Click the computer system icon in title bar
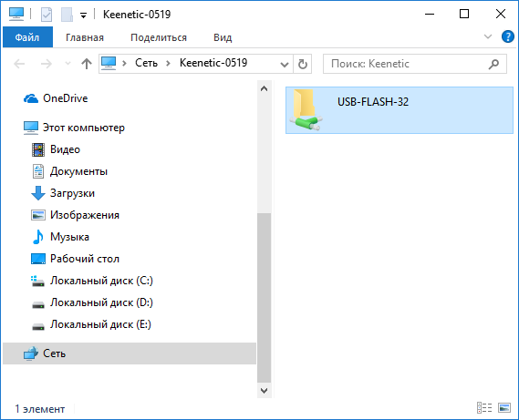 tap(16, 15)
